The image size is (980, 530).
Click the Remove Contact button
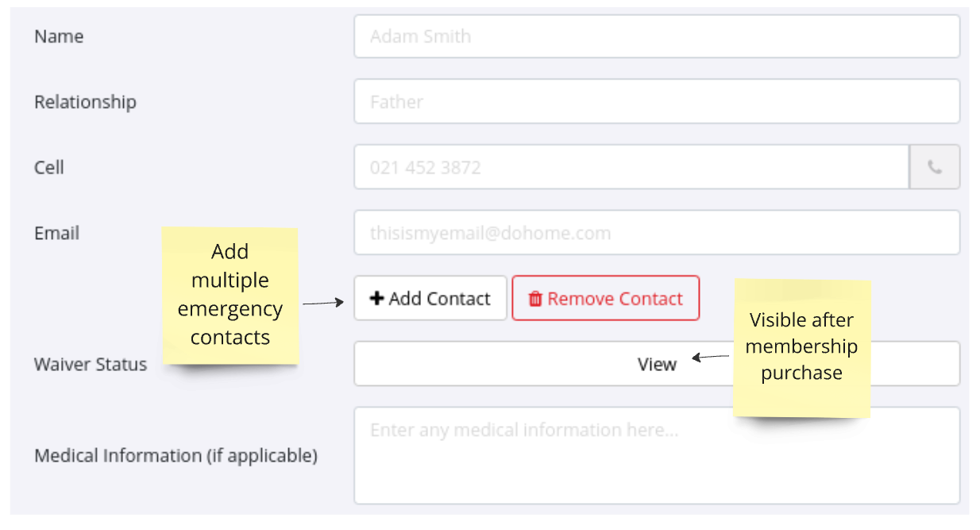tap(606, 298)
